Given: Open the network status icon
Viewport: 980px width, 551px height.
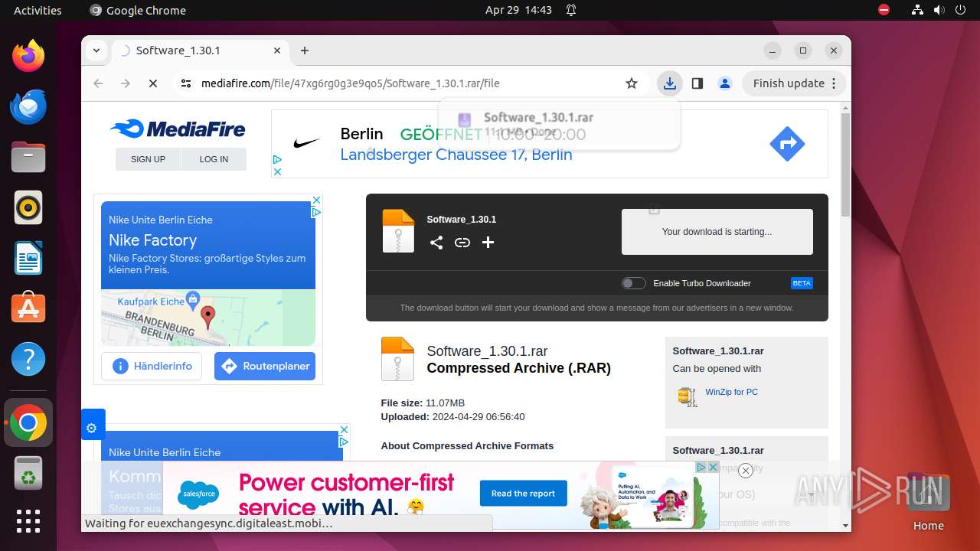Looking at the screenshot, I should (917, 10).
